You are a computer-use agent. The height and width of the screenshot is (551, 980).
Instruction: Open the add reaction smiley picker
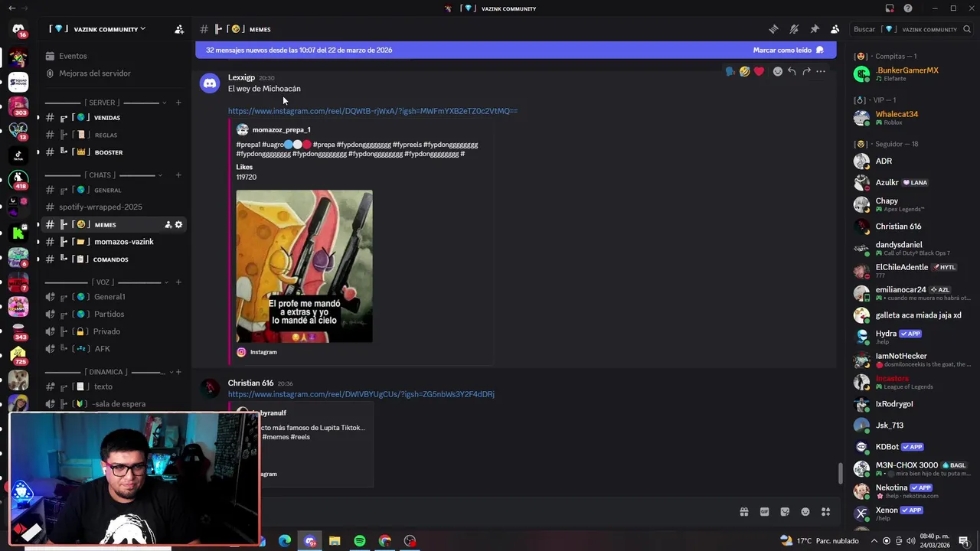point(777,71)
